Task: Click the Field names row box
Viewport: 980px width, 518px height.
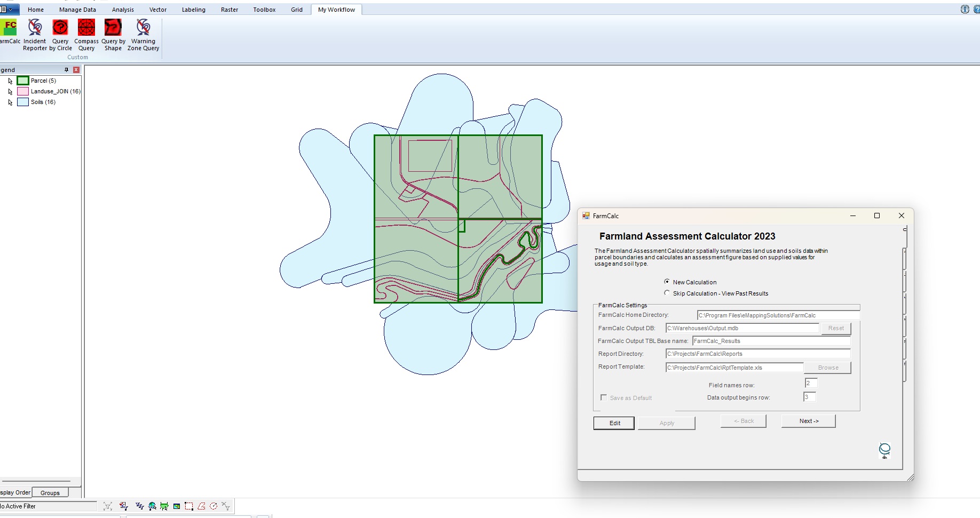Action: coord(811,383)
